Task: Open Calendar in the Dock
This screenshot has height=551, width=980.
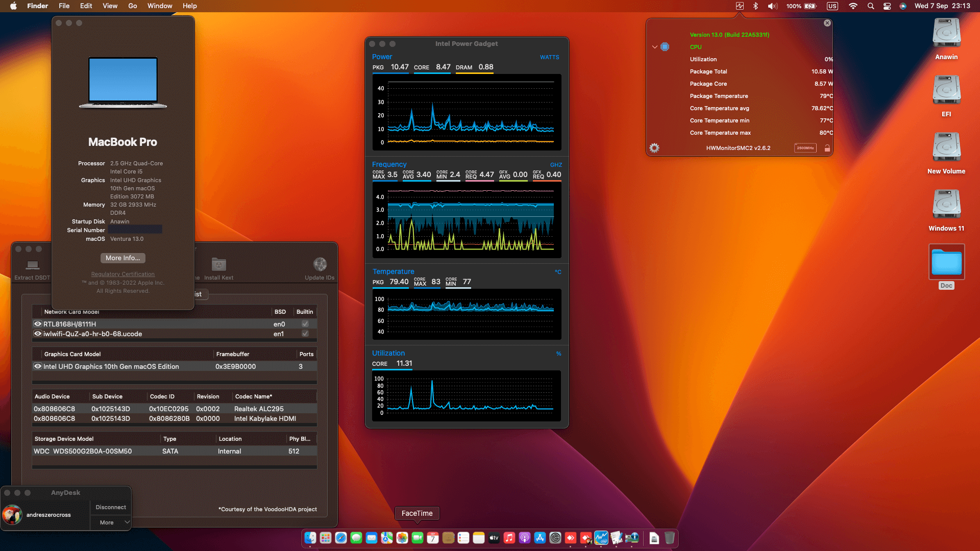Action: (x=433, y=538)
